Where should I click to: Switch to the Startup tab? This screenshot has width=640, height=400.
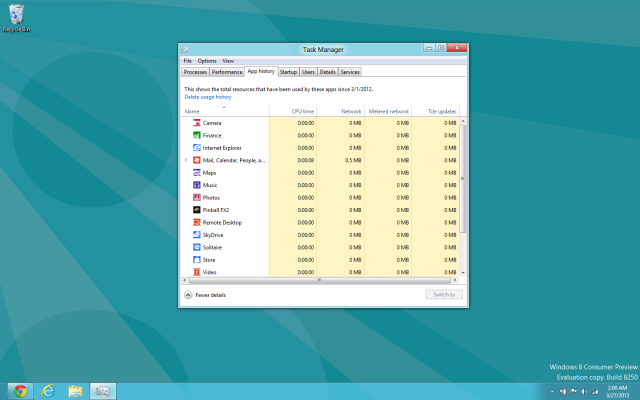point(288,72)
